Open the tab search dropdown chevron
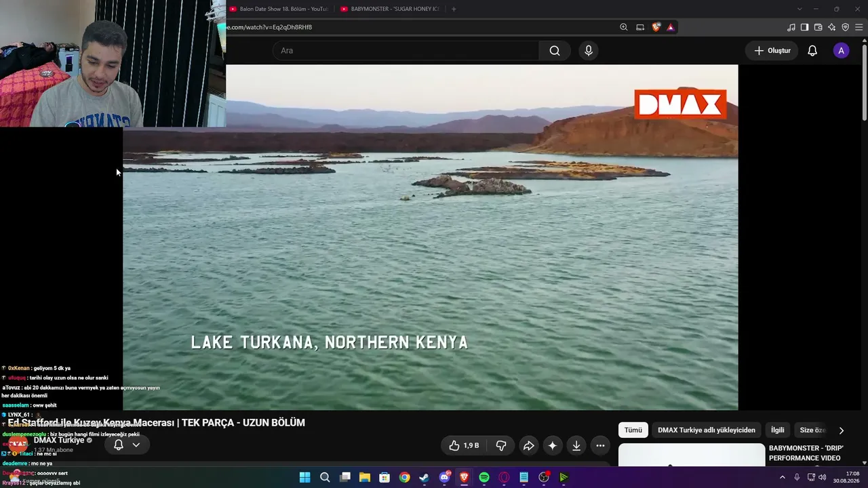Viewport: 868px width, 488px height. [x=800, y=9]
